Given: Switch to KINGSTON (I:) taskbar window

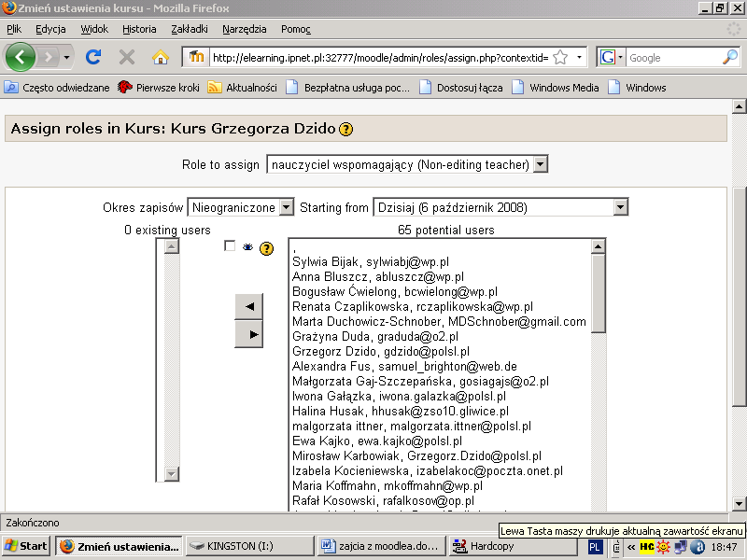Looking at the screenshot, I should [248, 546].
